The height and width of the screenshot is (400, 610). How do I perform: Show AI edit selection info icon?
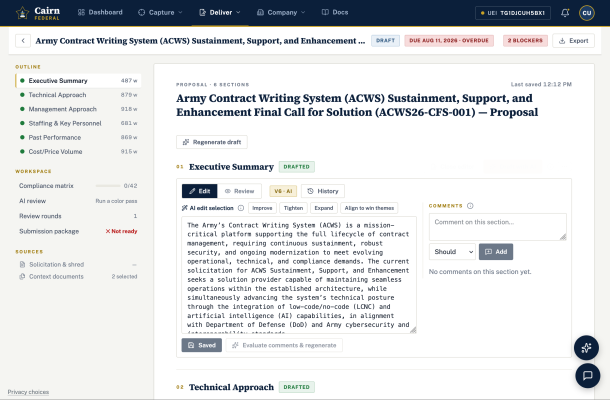[x=241, y=208]
